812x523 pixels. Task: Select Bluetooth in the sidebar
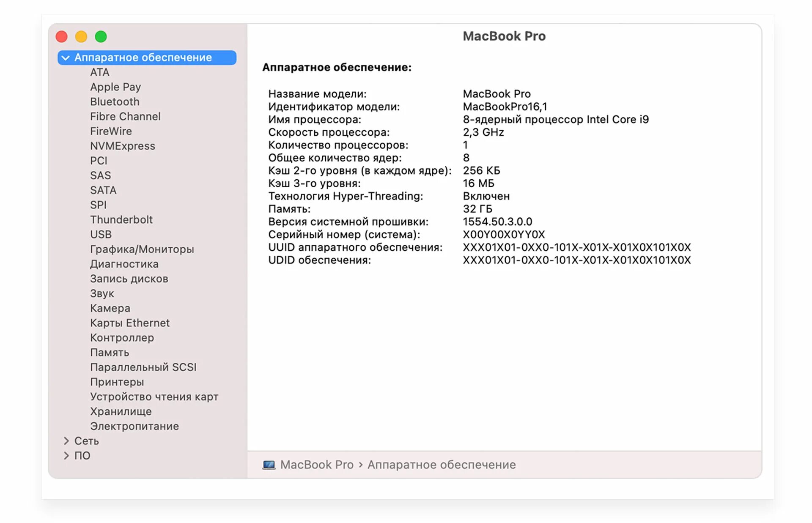115,102
